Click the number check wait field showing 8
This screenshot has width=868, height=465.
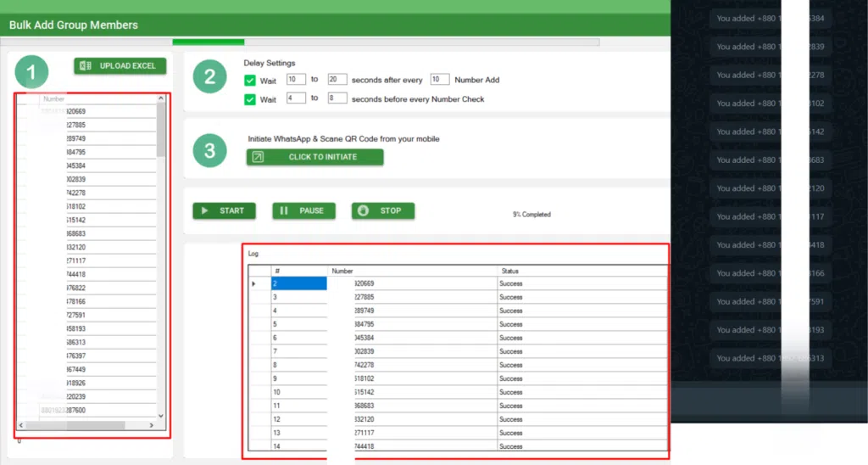pos(337,98)
